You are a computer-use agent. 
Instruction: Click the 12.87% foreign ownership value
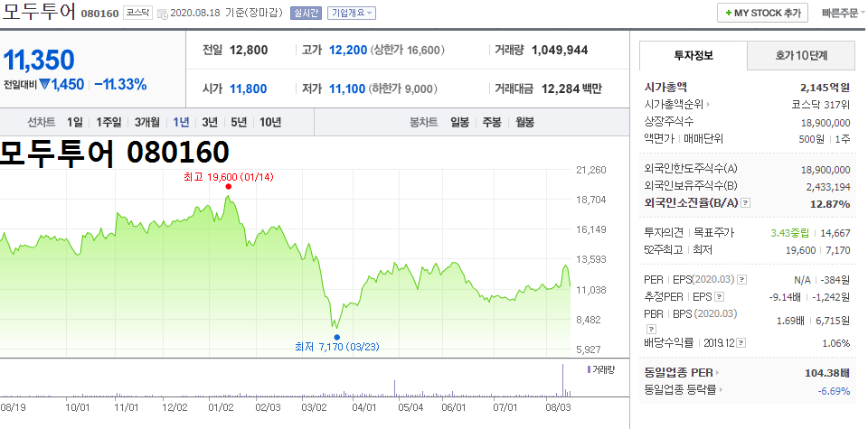pyautogui.click(x=830, y=204)
